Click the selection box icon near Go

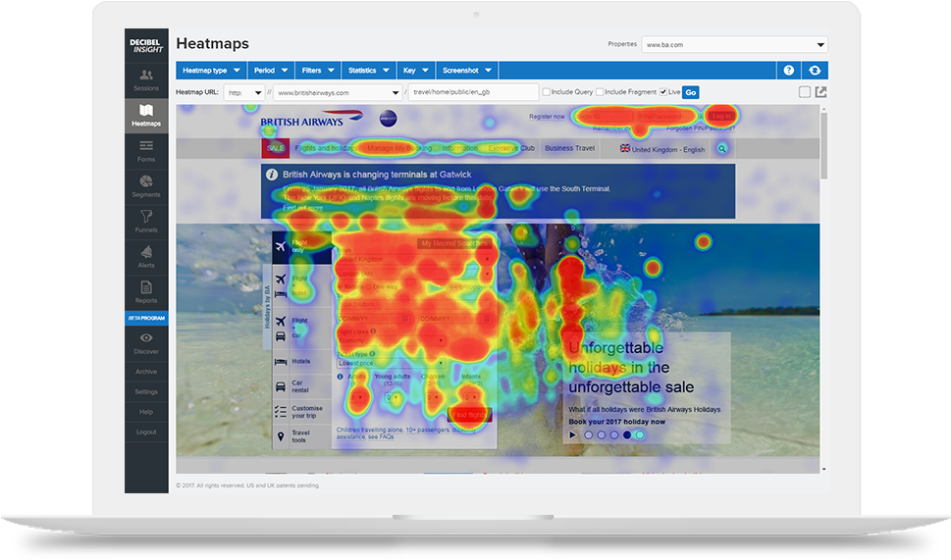[804, 92]
